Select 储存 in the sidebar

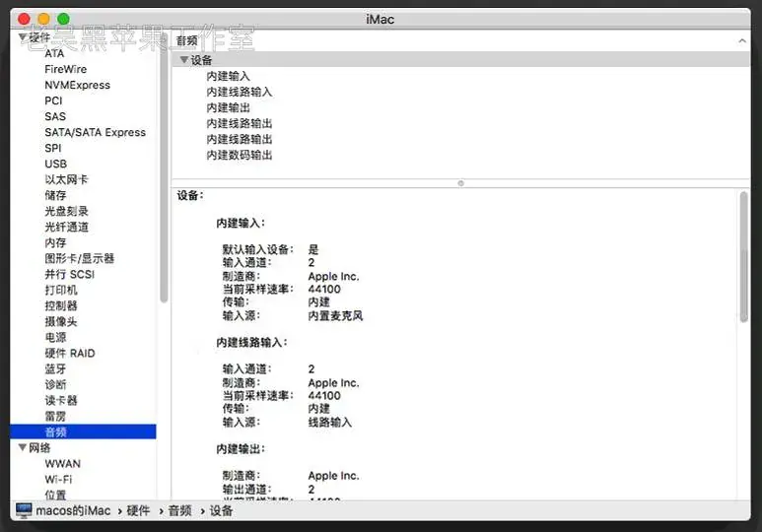click(55, 195)
